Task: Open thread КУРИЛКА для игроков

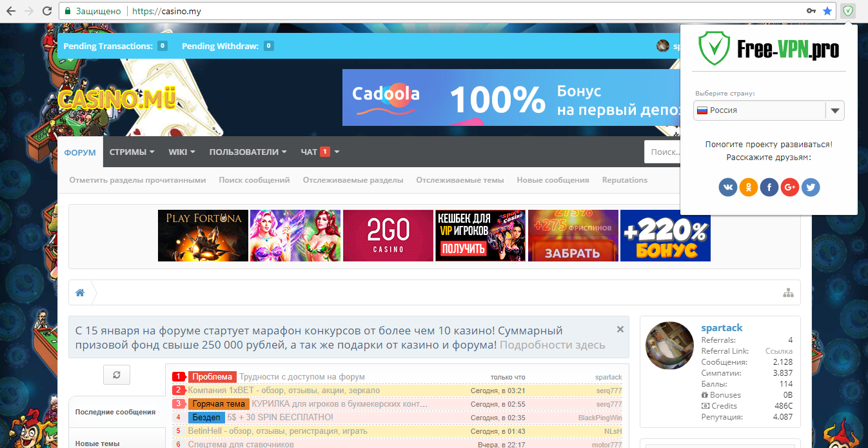Action: (x=340, y=404)
